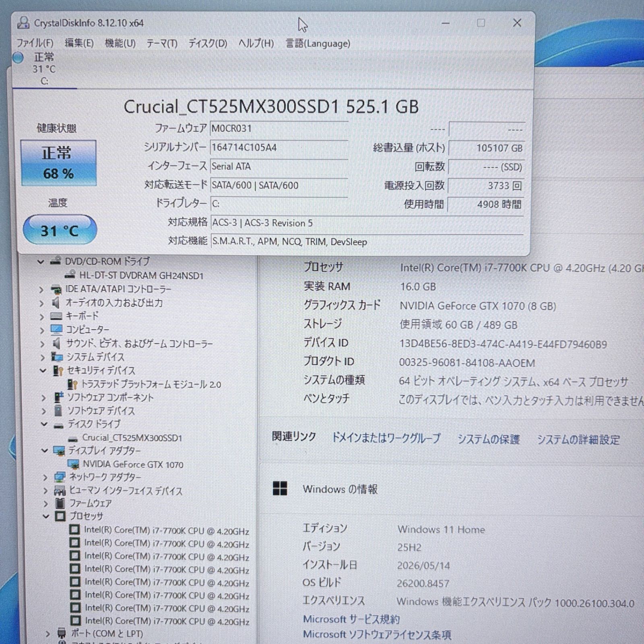Click the NVIDIA GeForce GTX 1070 adapter icon
The image size is (644, 644).
[x=73, y=464]
